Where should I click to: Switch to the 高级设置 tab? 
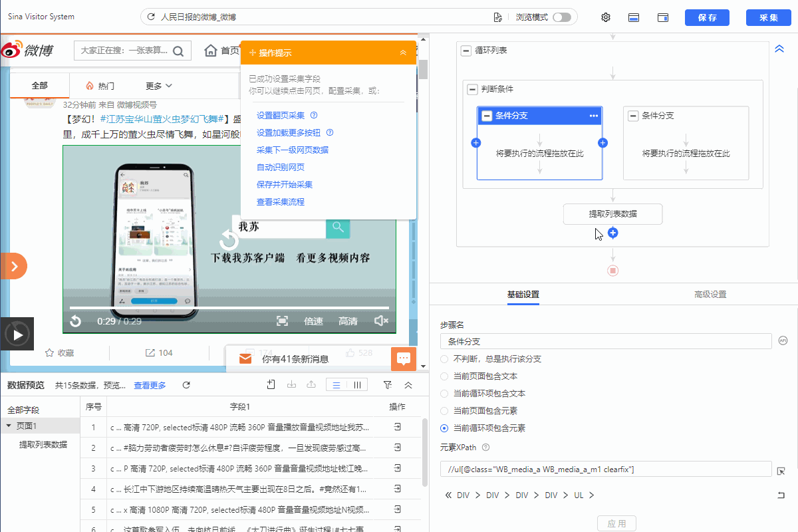[x=710, y=295]
